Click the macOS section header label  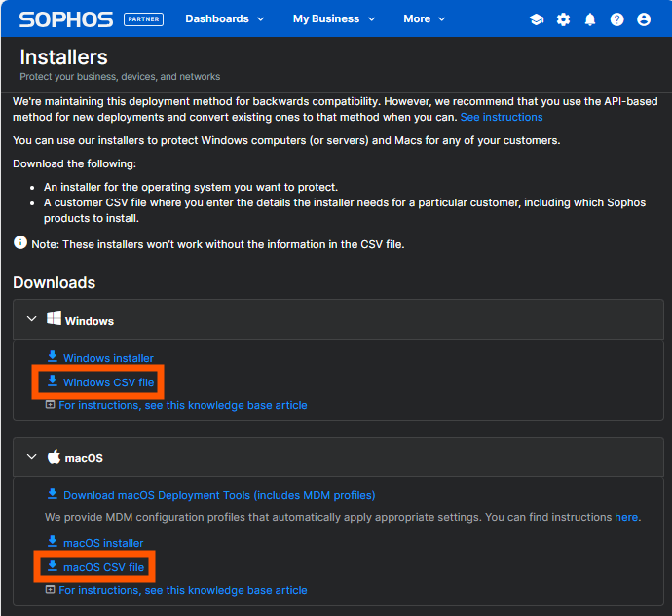click(x=84, y=458)
